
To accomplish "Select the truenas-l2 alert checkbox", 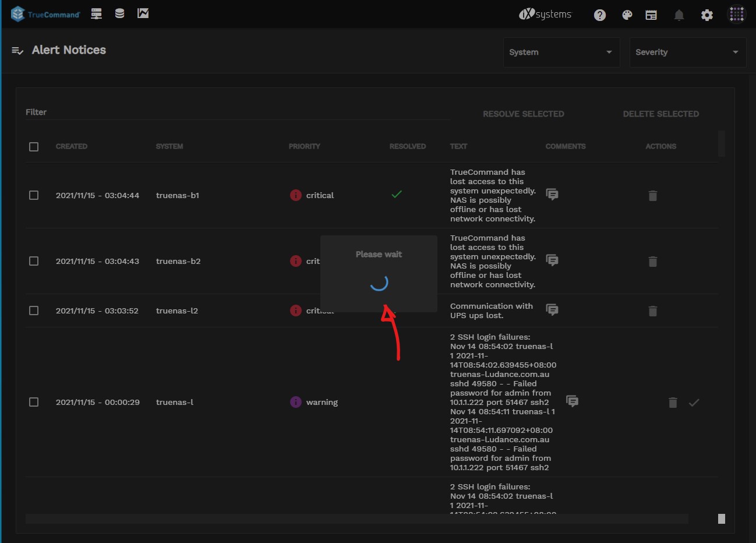I will tap(34, 311).
